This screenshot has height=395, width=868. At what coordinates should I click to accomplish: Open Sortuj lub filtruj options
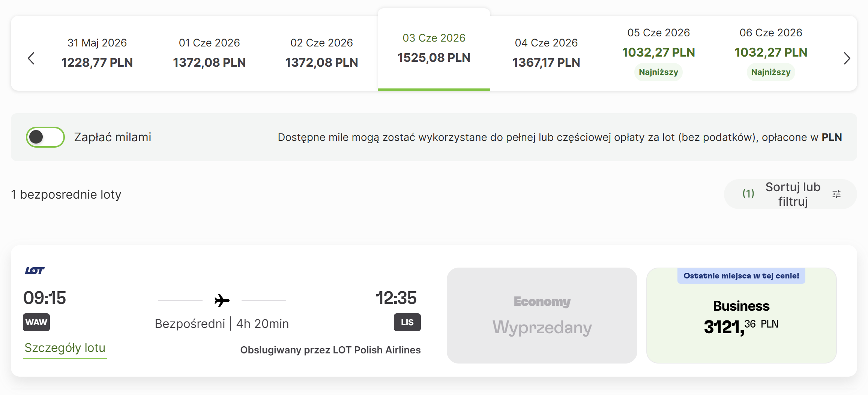pos(790,194)
